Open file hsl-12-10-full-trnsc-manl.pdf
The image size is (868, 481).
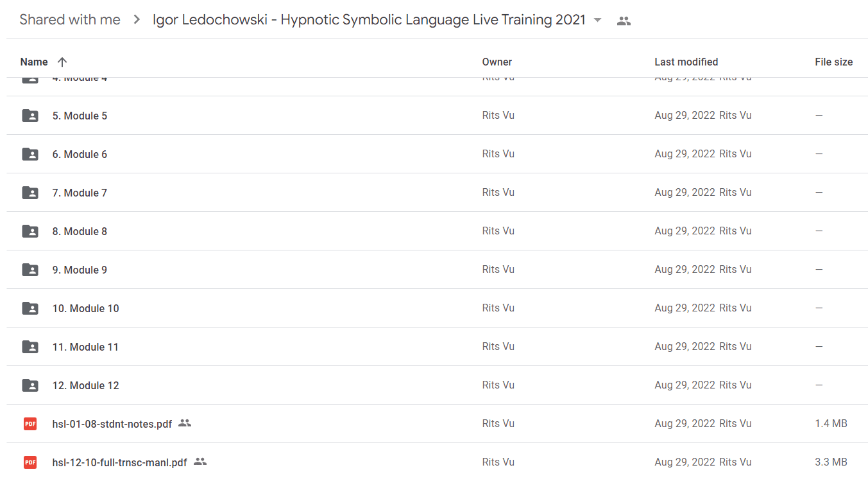pos(120,462)
